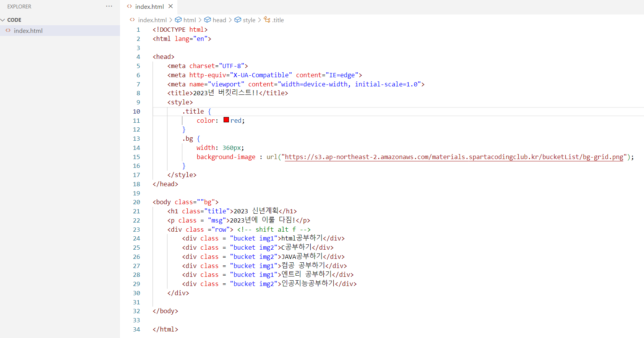Click the .title selector on line 10
This screenshot has width=644, height=338.
tap(193, 111)
